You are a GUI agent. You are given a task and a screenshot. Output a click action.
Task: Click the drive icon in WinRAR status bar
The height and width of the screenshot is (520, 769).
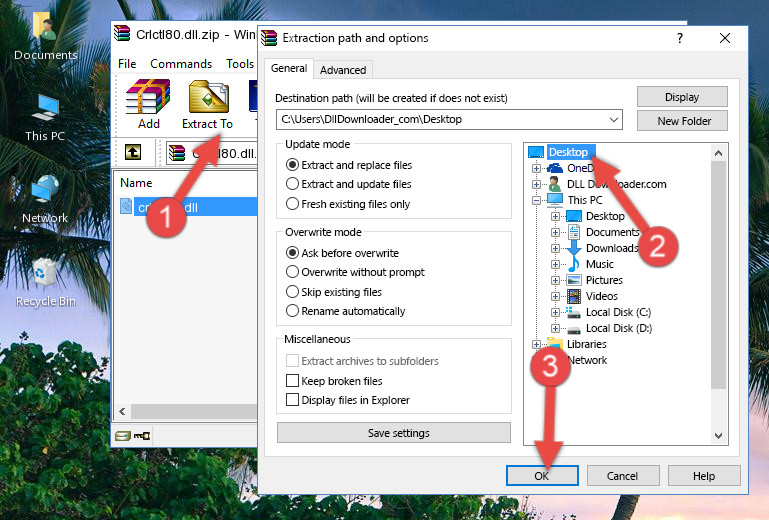click(x=123, y=435)
